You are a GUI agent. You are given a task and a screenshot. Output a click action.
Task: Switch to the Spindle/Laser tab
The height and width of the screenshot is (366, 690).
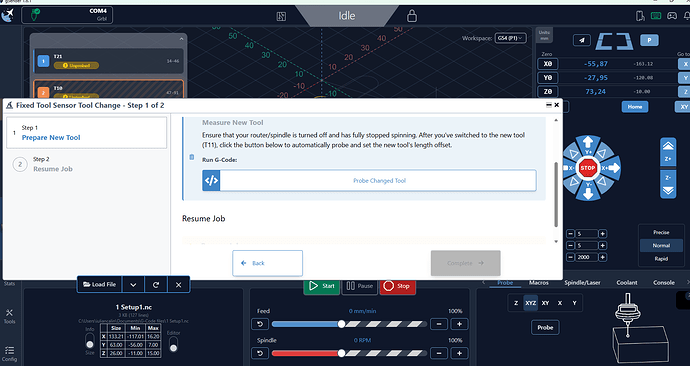tap(582, 282)
